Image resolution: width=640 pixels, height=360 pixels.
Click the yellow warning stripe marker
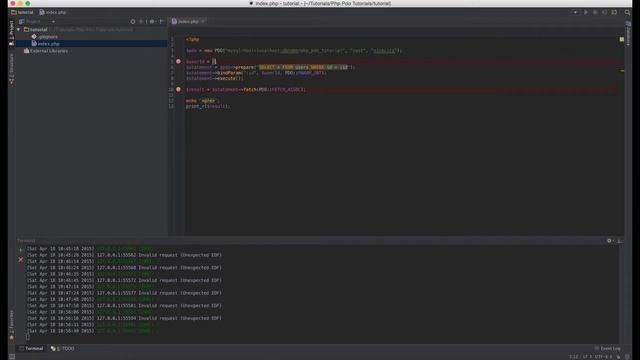[622, 71]
